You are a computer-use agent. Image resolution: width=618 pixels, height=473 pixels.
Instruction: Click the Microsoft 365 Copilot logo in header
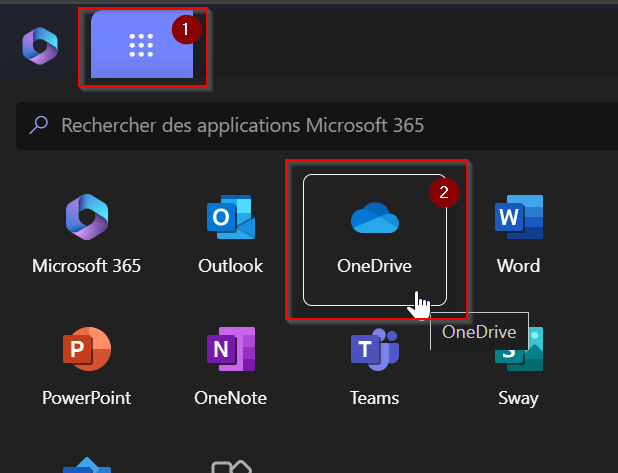(x=40, y=45)
